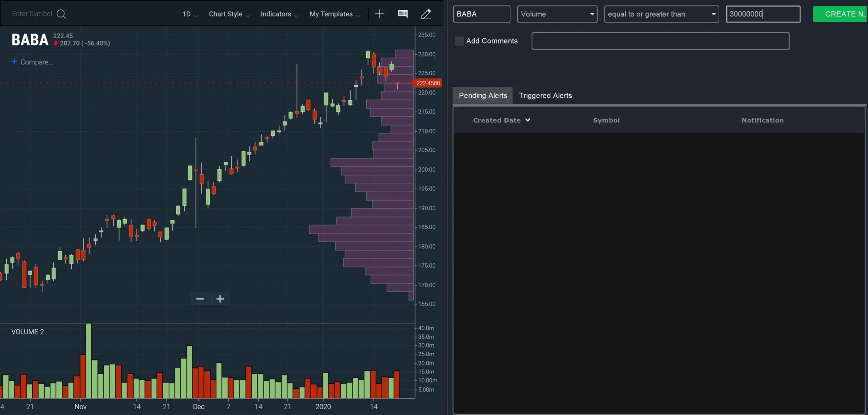Select the Pending Alerts tab
The width and height of the screenshot is (868, 415).
[x=483, y=95]
